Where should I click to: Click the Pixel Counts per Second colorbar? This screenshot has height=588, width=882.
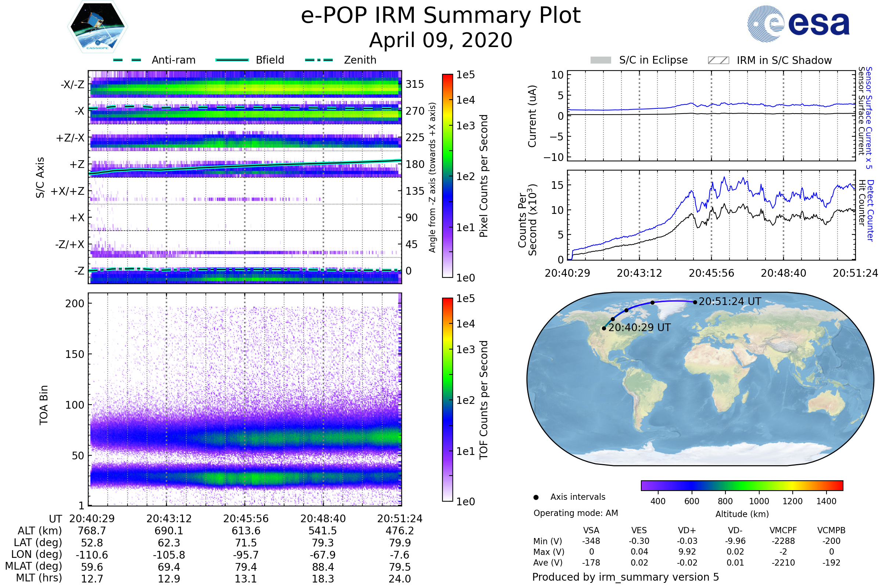[x=447, y=176]
